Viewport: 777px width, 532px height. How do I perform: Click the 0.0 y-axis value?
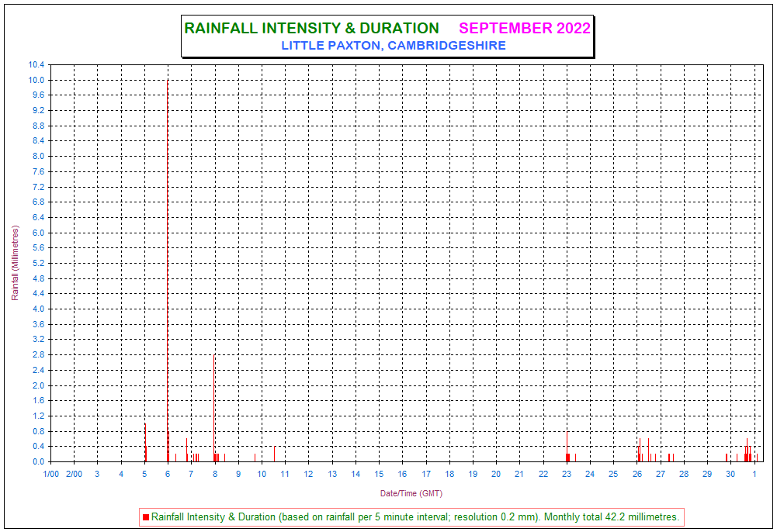coord(38,461)
